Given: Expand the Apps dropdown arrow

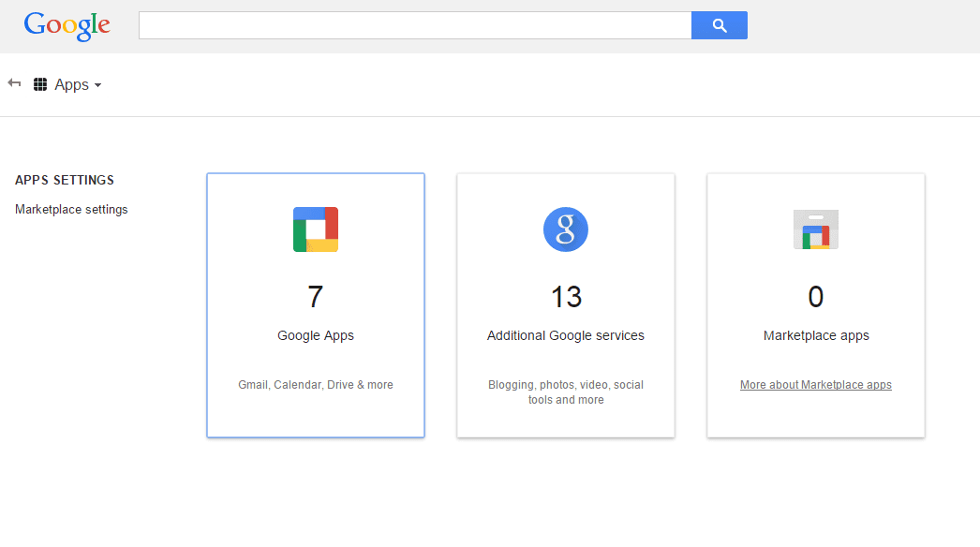Looking at the screenshot, I should (97, 85).
